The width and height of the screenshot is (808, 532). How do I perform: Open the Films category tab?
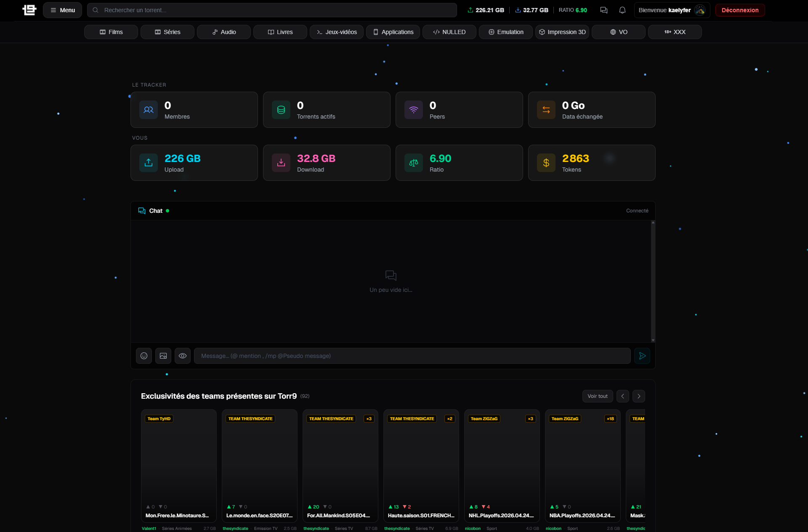(111, 32)
